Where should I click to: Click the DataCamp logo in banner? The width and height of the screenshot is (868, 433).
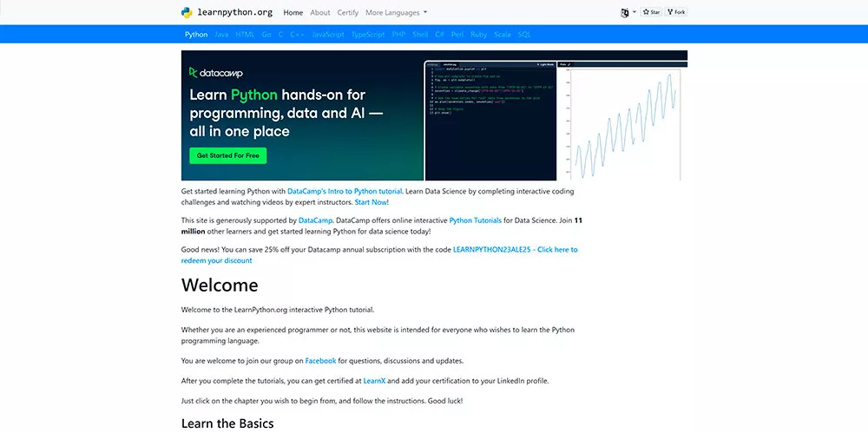[x=216, y=73]
